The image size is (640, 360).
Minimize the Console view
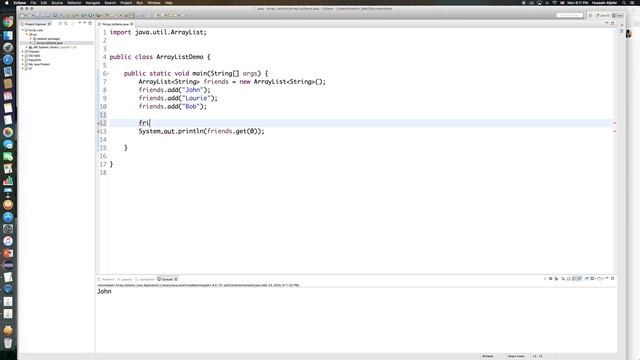click(607, 278)
